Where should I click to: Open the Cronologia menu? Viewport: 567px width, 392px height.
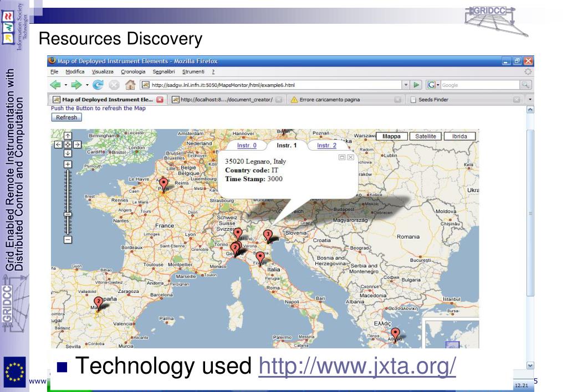coord(133,71)
